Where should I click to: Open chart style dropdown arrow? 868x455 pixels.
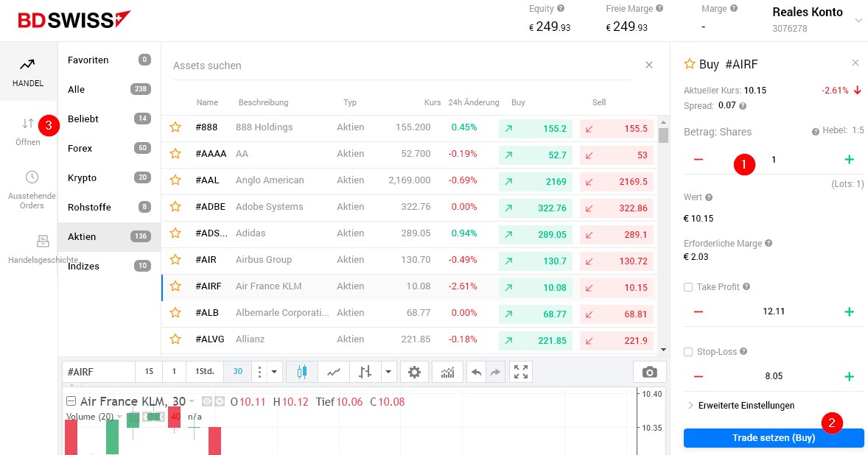(388, 372)
